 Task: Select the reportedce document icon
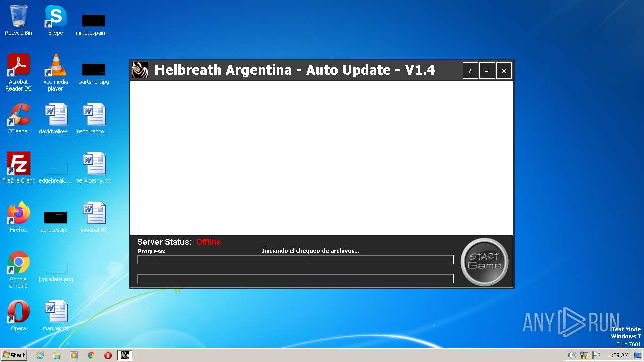coord(93,119)
